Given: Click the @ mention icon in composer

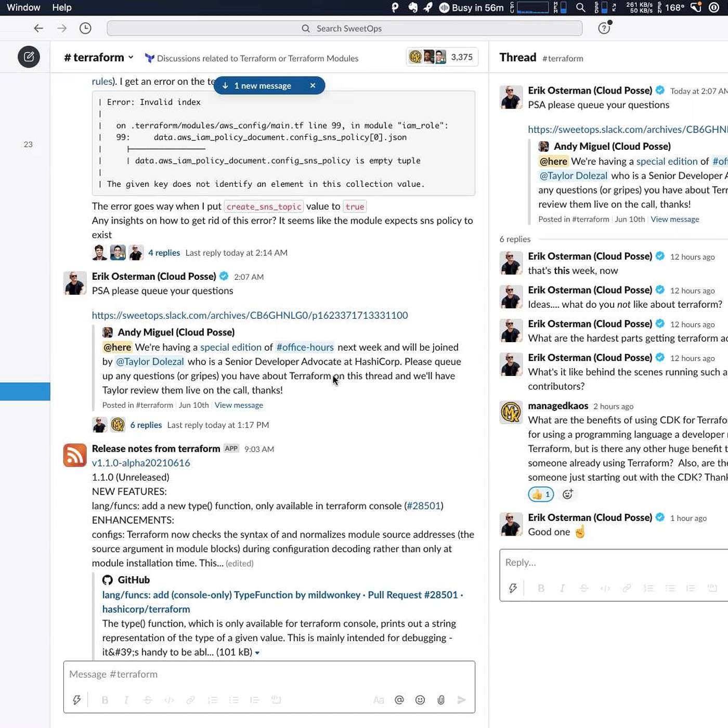Looking at the screenshot, I should click(x=399, y=700).
